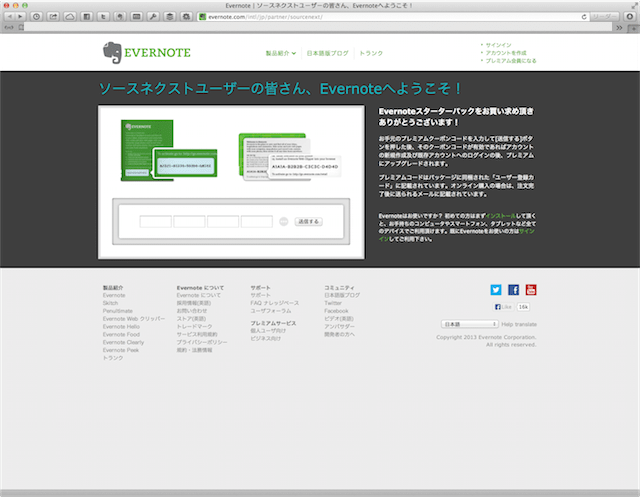Click the Evernote Food footer link

(x=121, y=334)
